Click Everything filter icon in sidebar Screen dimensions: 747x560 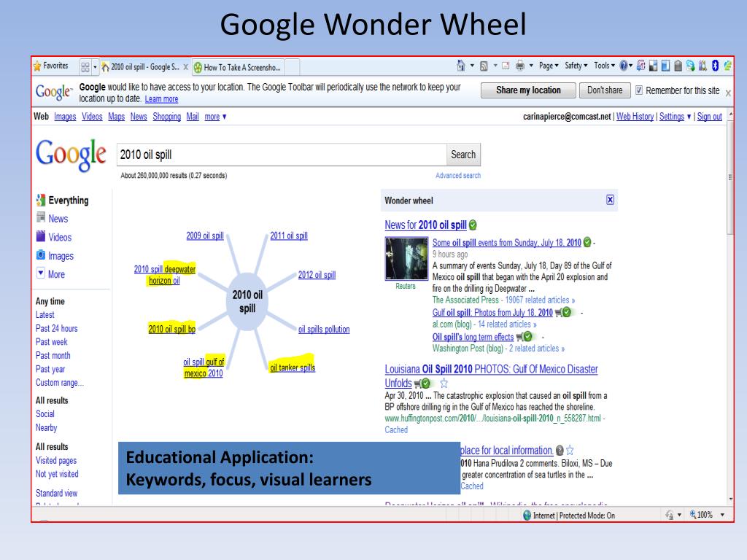point(41,201)
